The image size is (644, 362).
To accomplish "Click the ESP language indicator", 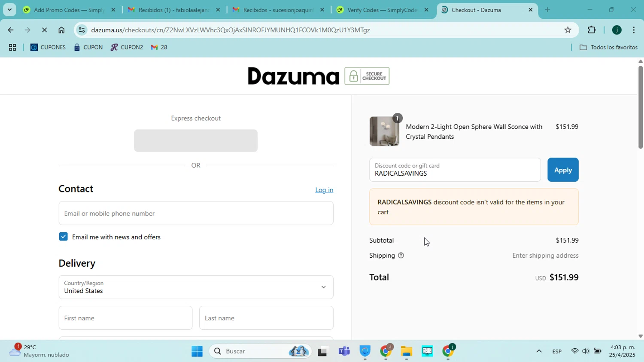I will pyautogui.click(x=557, y=351).
